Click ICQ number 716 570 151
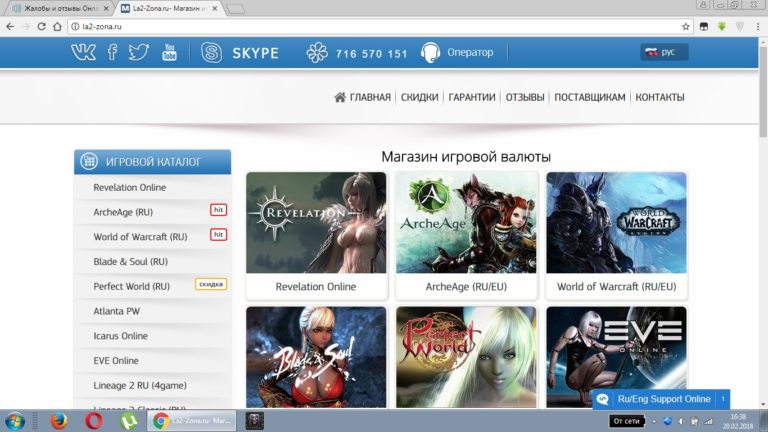Image resolution: width=768 pixels, height=432 pixels. coord(371,54)
